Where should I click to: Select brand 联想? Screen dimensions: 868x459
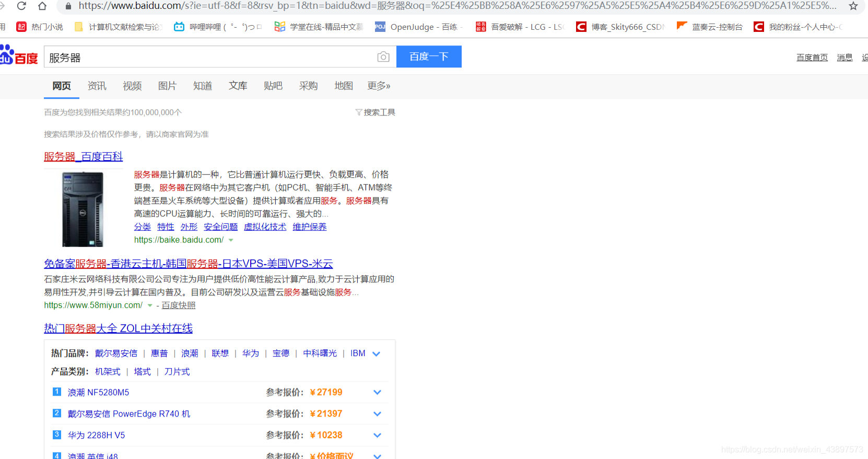click(x=220, y=353)
